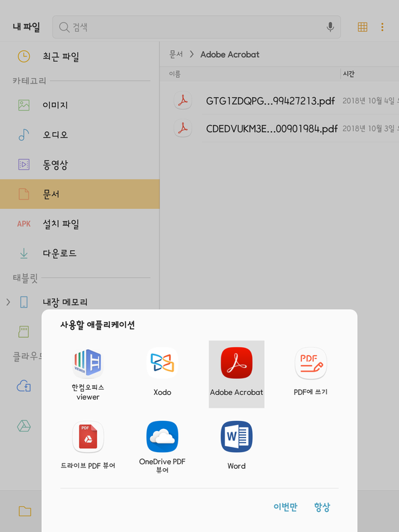The width and height of the screenshot is (399, 532).
Task: Click the SD card icon in sidebar
Action: point(24,331)
